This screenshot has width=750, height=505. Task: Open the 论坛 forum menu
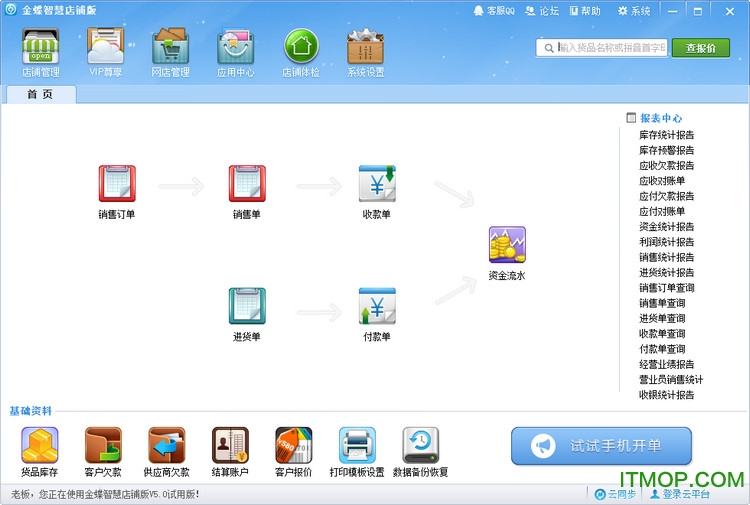tap(542, 11)
